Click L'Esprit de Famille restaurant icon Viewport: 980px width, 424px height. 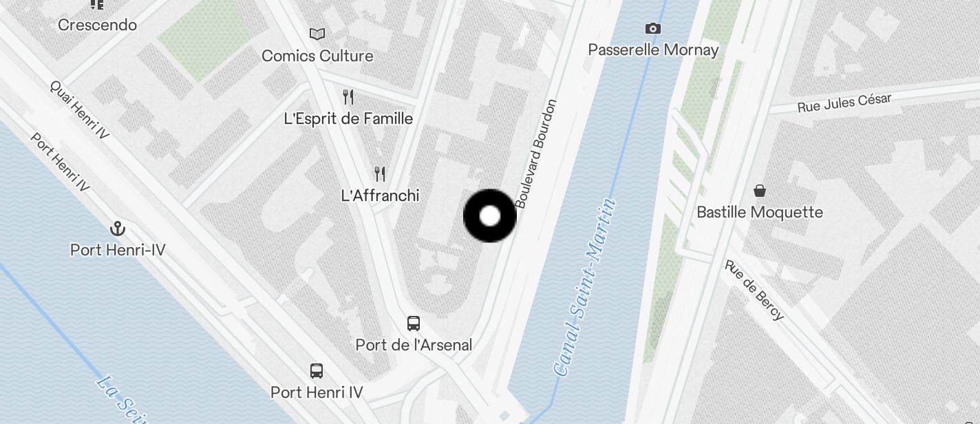click(x=348, y=96)
